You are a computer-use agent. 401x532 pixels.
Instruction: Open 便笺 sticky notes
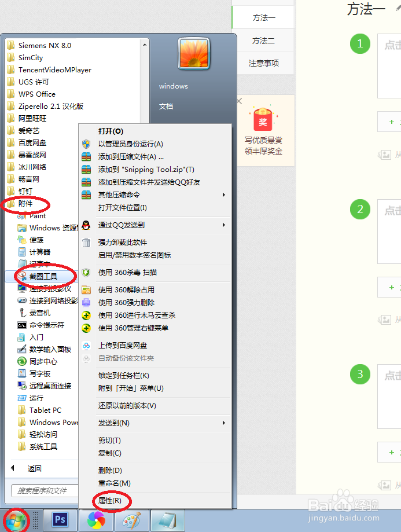tap(36, 240)
